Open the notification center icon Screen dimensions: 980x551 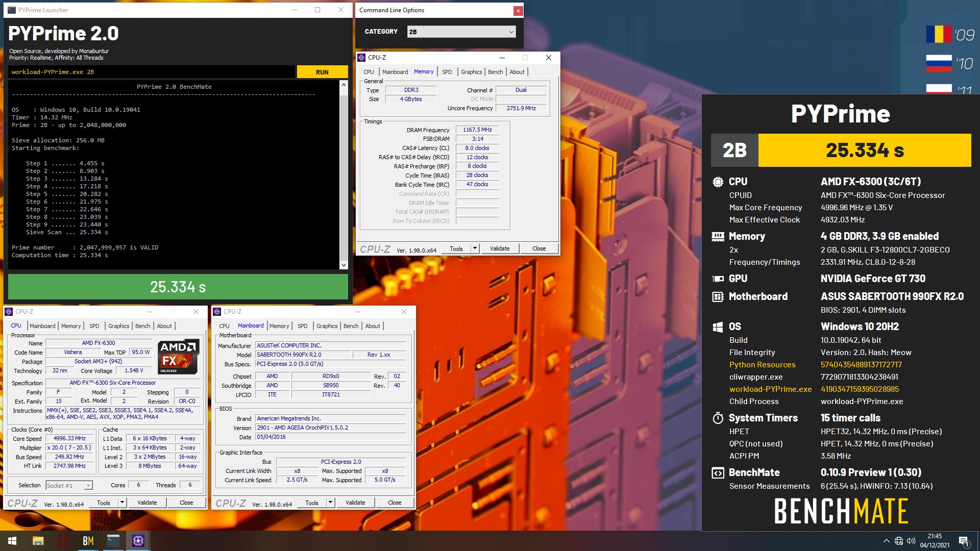click(x=963, y=541)
